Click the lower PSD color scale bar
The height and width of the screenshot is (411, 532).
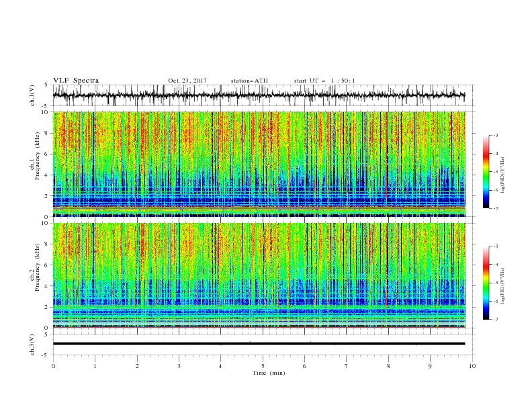click(486, 283)
